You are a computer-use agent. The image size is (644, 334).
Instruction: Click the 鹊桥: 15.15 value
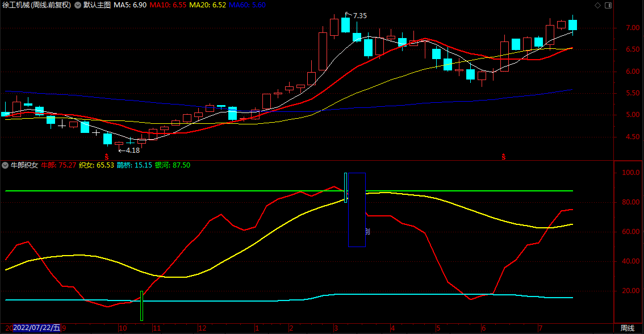[x=134, y=165]
